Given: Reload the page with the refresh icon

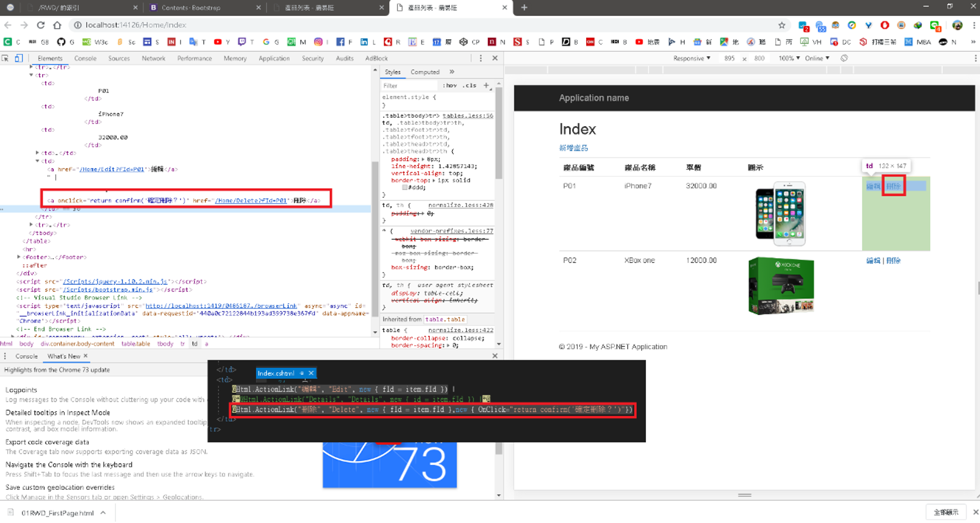Looking at the screenshot, I should click(x=41, y=25).
